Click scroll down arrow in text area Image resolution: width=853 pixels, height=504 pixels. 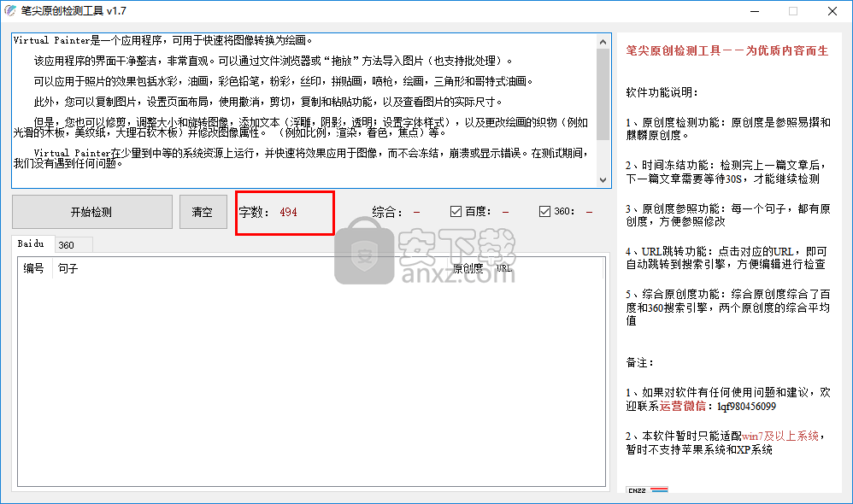[603, 180]
